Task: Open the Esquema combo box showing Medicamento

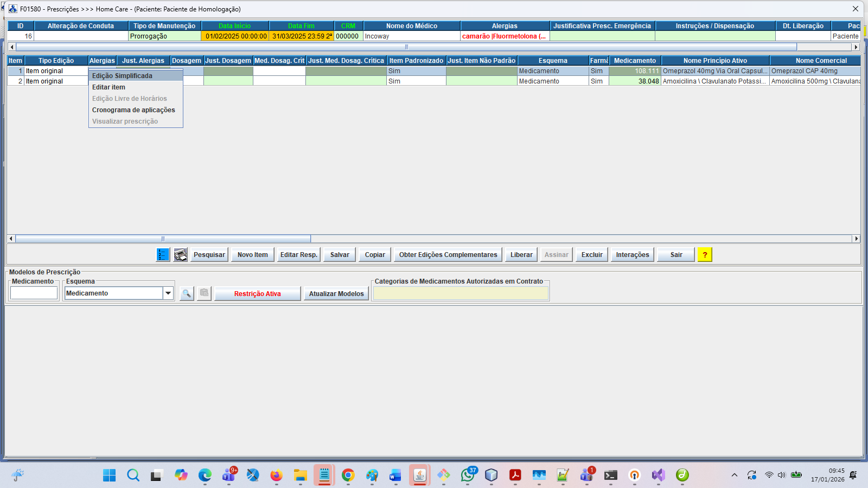Action: tap(114, 293)
